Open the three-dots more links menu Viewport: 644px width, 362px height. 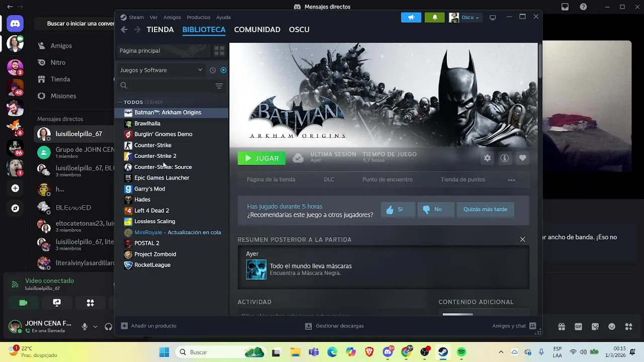click(x=511, y=180)
